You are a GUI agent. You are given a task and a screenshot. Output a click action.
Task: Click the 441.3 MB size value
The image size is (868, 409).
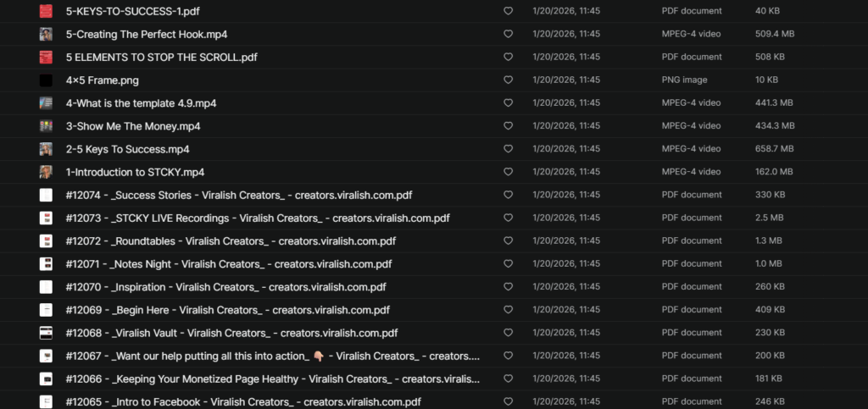(x=774, y=103)
